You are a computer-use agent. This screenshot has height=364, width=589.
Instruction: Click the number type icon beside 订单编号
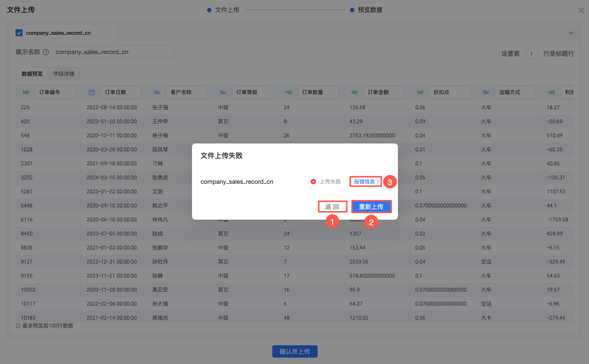26,92
